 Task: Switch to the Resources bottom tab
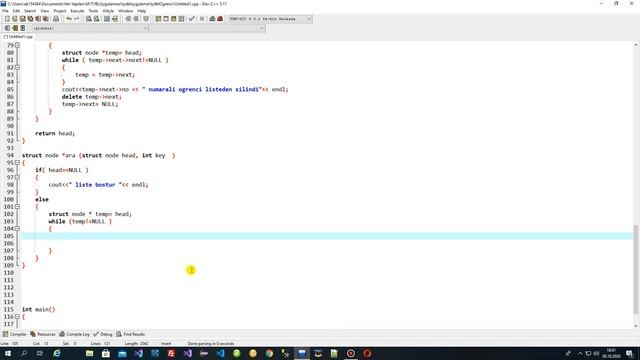click(43, 334)
